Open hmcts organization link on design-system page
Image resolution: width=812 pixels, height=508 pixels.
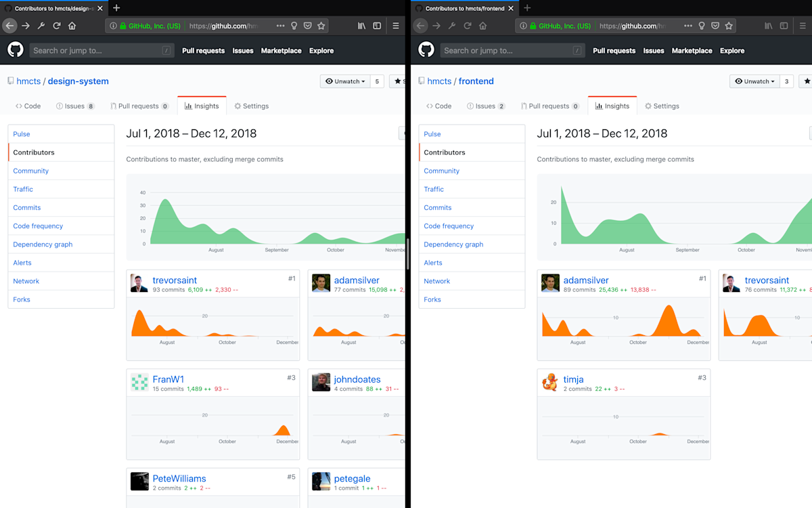tap(28, 81)
